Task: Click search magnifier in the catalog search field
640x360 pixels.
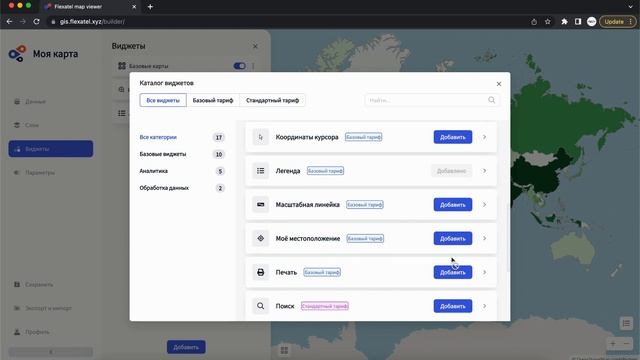Action: tap(491, 100)
